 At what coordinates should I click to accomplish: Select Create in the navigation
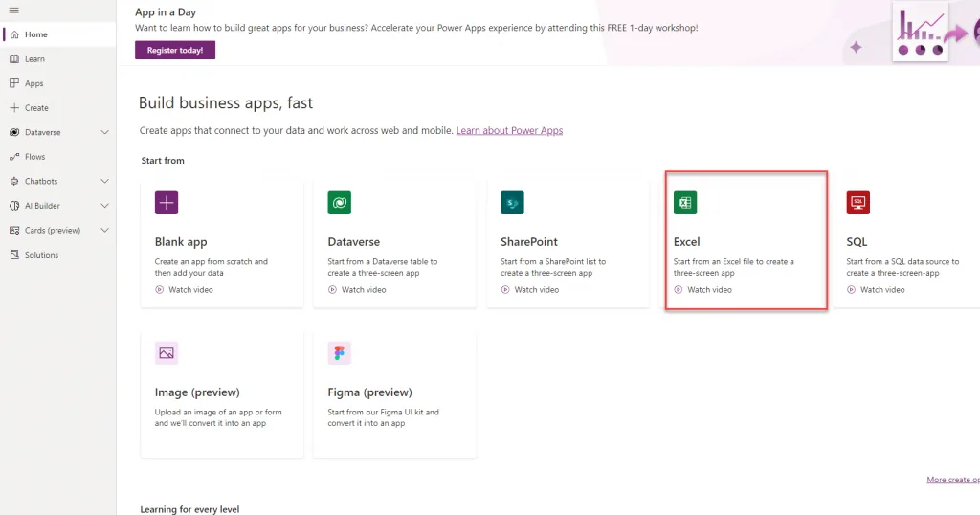58,107
